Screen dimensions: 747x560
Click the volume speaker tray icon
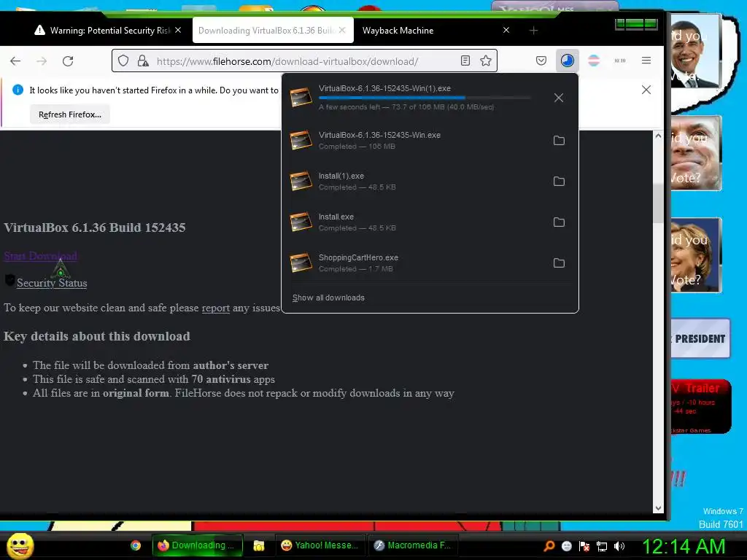619,546
